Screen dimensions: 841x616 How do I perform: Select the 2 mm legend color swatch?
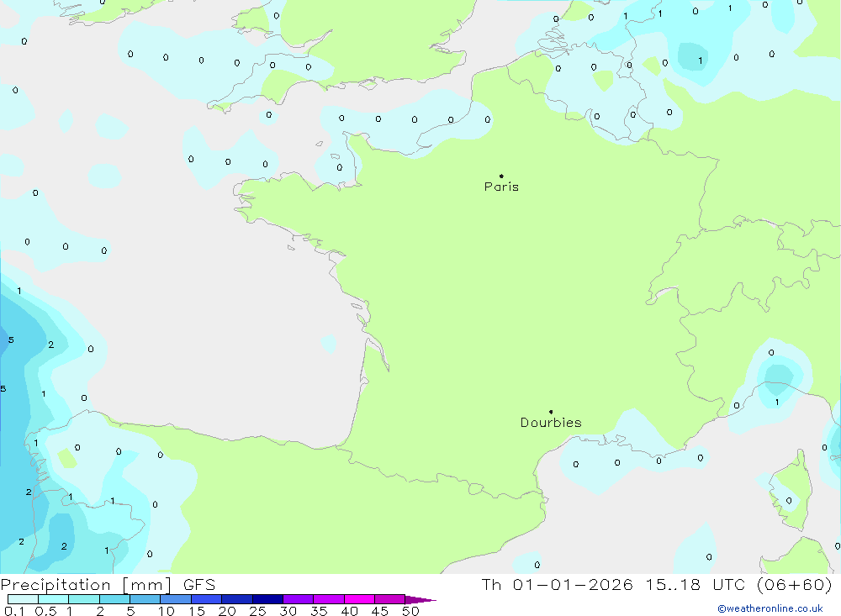point(114,599)
